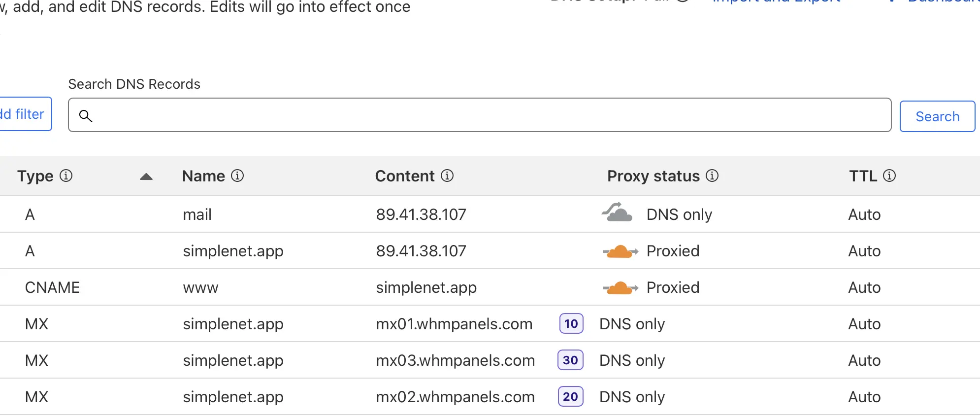The image size is (980, 420).
Task: Click the Name column header
Action: (x=203, y=176)
